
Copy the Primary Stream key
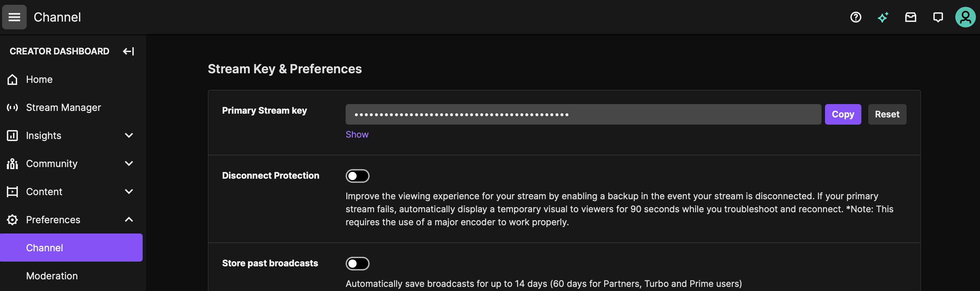[843, 114]
